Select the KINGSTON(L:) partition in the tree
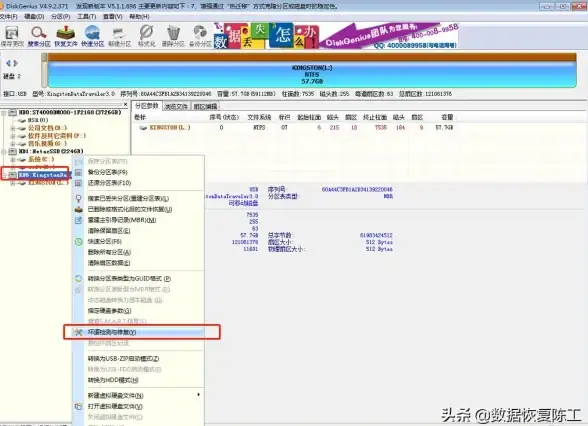This screenshot has height=426, width=588. [x=48, y=183]
